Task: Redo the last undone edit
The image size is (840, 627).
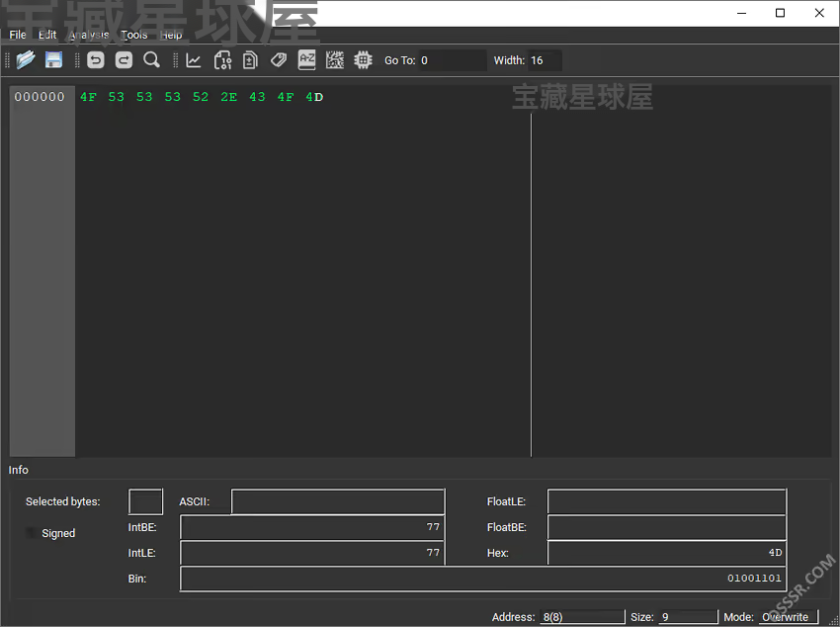Action: (x=124, y=60)
